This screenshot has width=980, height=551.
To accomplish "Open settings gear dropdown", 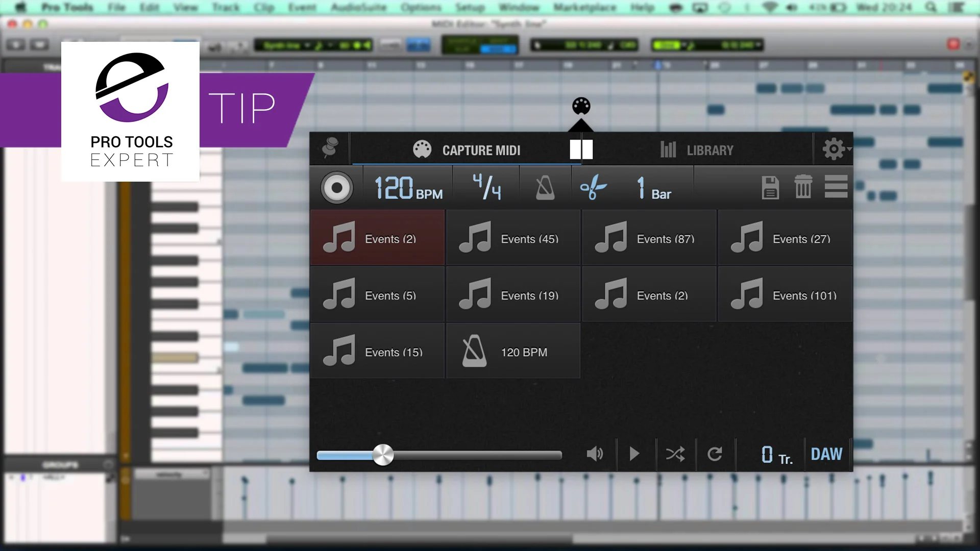I will click(835, 149).
